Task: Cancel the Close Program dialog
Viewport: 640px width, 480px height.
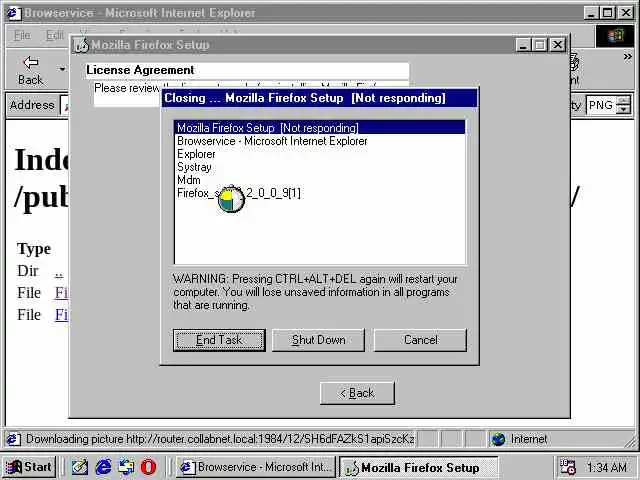Action: [x=420, y=340]
